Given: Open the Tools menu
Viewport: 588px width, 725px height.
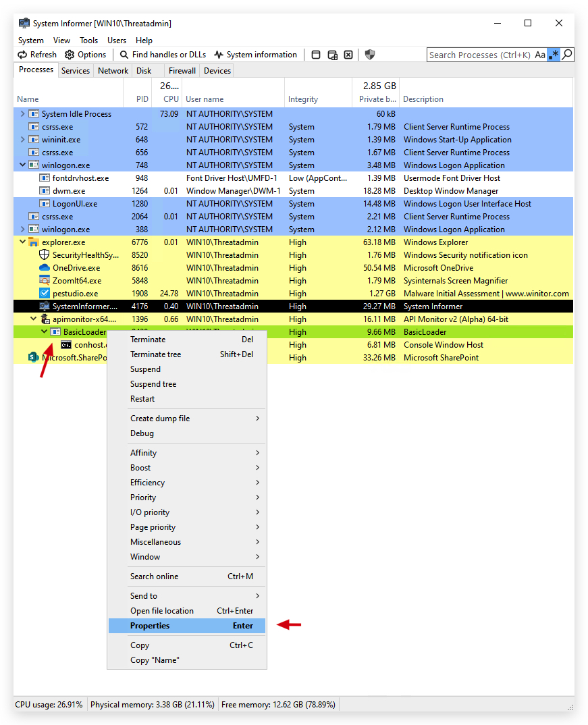Looking at the screenshot, I should [x=88, y=41].
